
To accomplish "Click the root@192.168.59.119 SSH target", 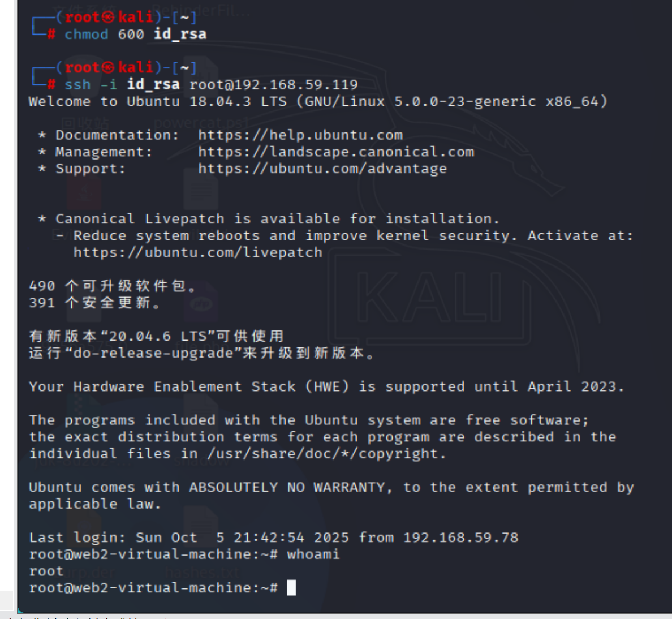I will click(274, 85).
